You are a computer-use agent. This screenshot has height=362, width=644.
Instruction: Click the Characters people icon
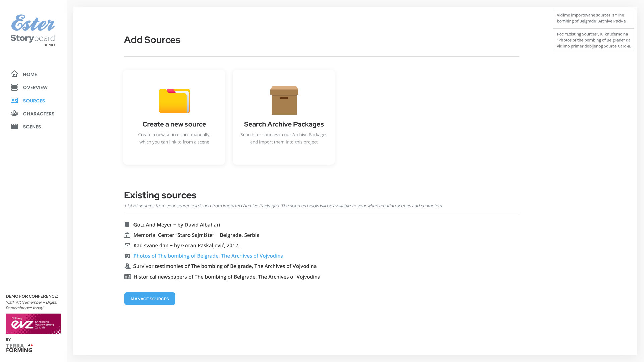pos(14,114)
